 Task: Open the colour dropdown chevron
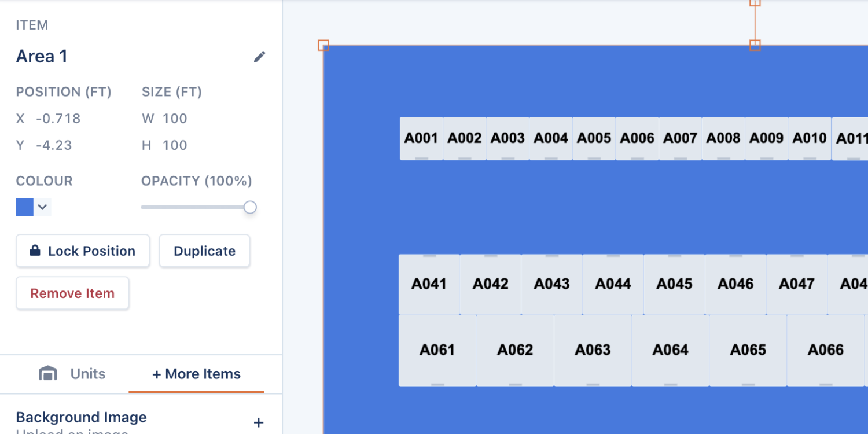[42, 207]
